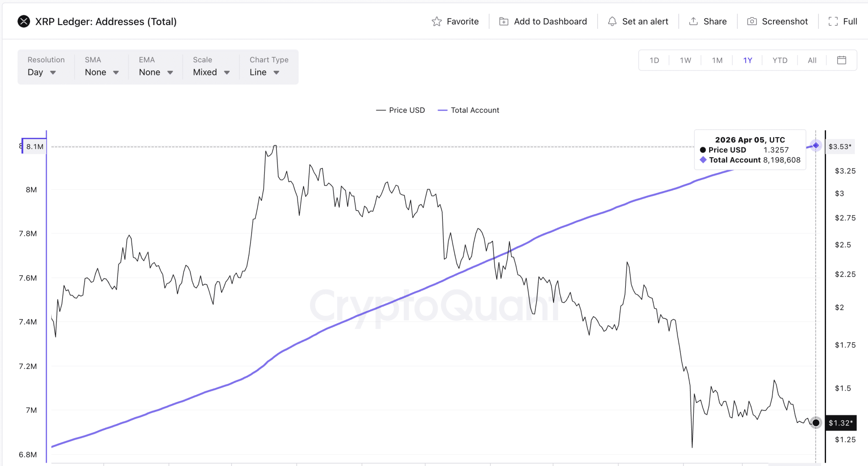
Task: Open the calendar date-range picker icon
Action: pyautogui.click(x=842, y=60)
